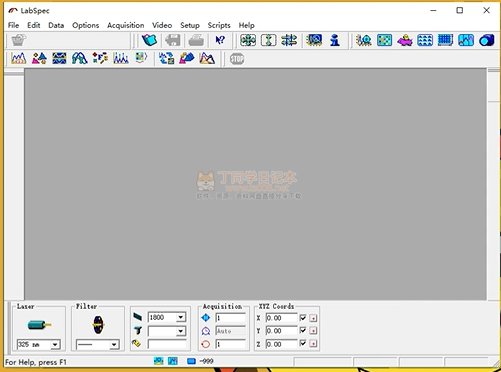
Task: Click the small button beside X coordinate
Action: click(313, 318)
